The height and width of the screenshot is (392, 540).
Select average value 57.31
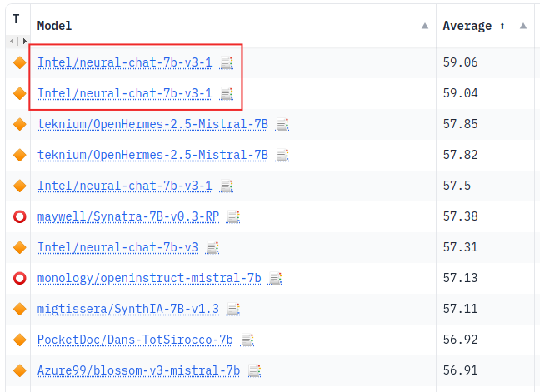(x=461, y=247)
